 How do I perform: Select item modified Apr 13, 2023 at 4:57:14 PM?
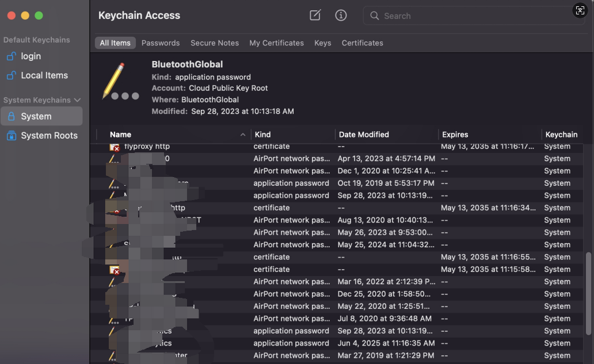pyautogui.click(x=386, y=159)
